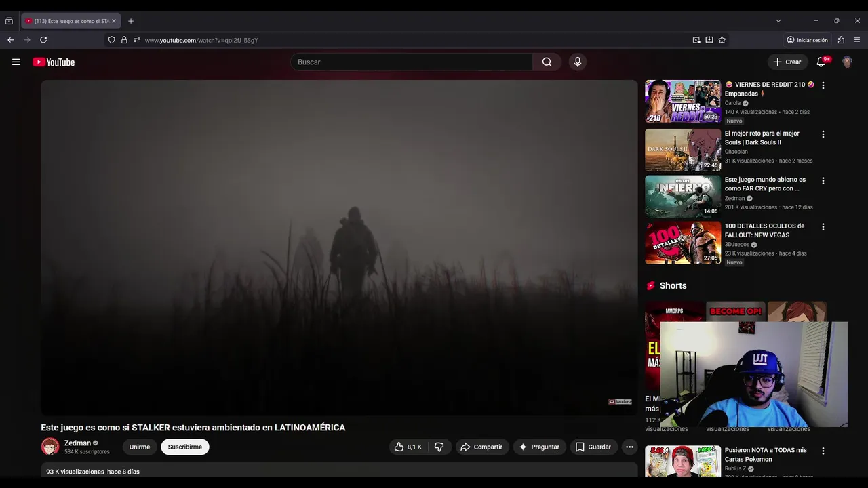Open '100 DETALLES OCULTOS de FALLOUT' title

764,230
